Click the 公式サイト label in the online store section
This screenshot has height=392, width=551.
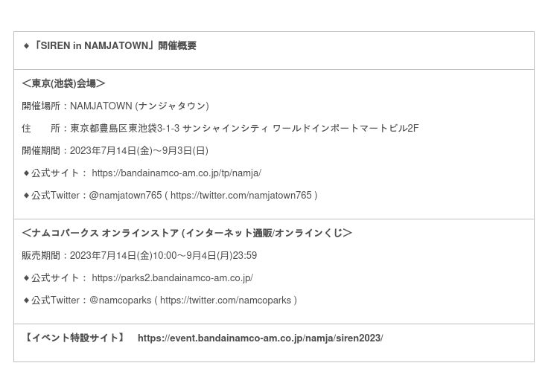pyautogui.click(x=55, y=278)
